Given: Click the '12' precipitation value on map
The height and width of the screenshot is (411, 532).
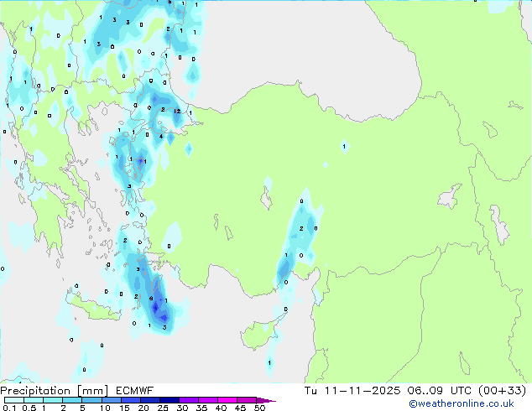Looking at the screenshot, I should click(177, 112).
